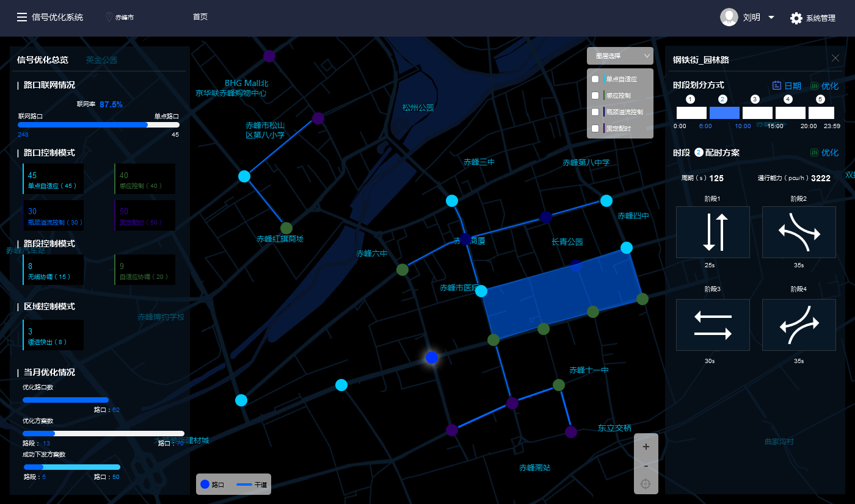The width and height of the screenshot is (855, 504).
Task: Click the map locate crosshair button
Action: [x=646, y=484]
